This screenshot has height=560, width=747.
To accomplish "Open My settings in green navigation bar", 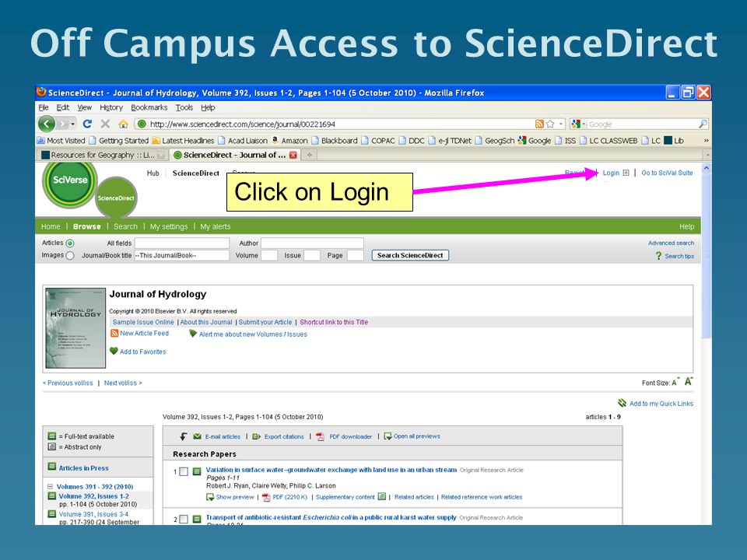I will (169, 226).
